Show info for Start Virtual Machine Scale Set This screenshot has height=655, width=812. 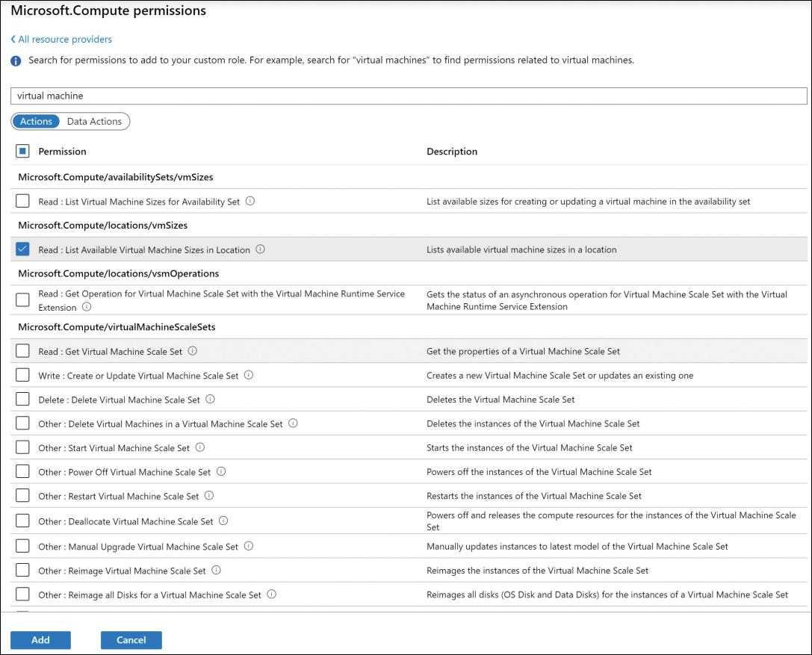[200, 447]
